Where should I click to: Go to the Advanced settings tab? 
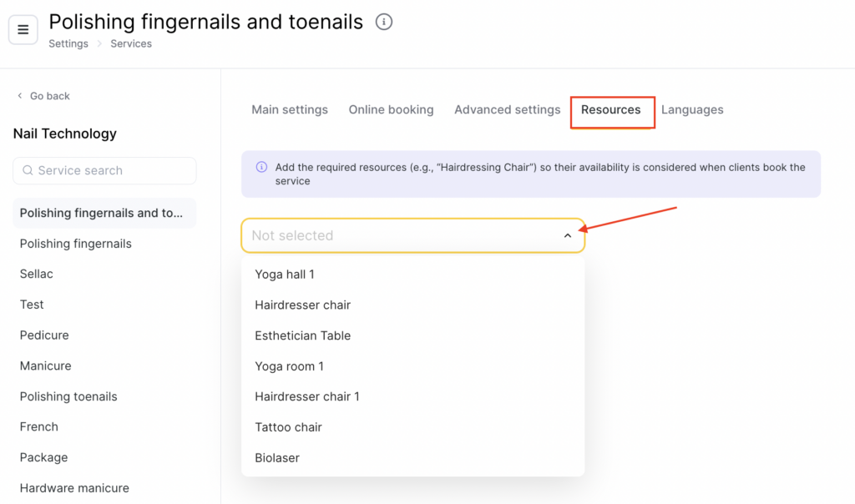click(x=507, y=110)
